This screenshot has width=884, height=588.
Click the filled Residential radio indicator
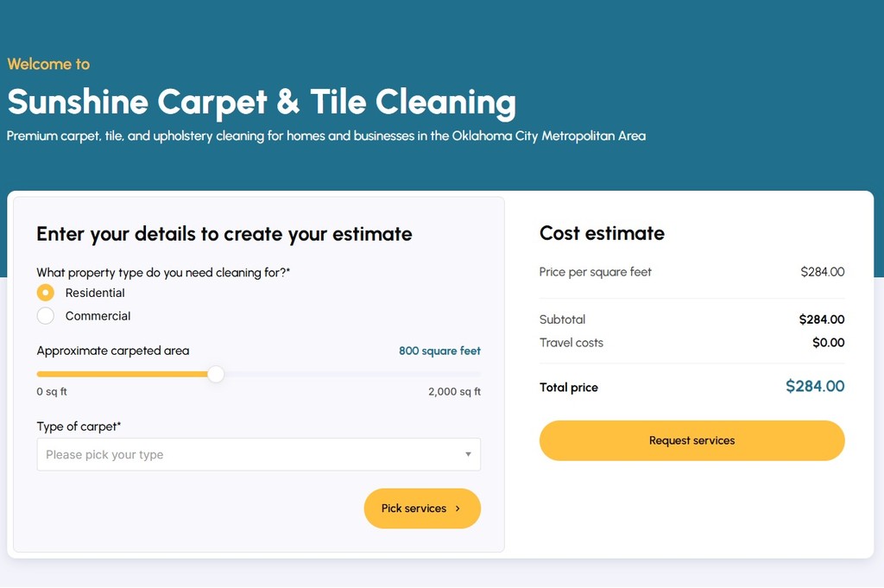click(x=46, y=293)
